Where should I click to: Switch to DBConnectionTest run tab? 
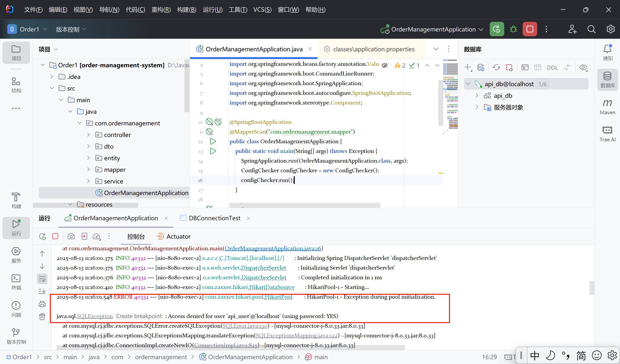(x=215, y=218)
